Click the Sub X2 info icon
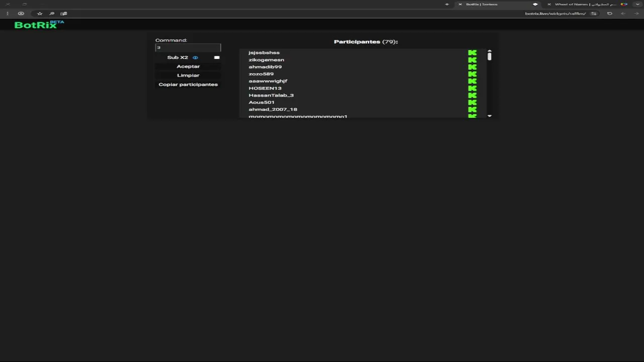Viewport: 644px width, 362px height. pyautogui.click(x=195, y=57)
